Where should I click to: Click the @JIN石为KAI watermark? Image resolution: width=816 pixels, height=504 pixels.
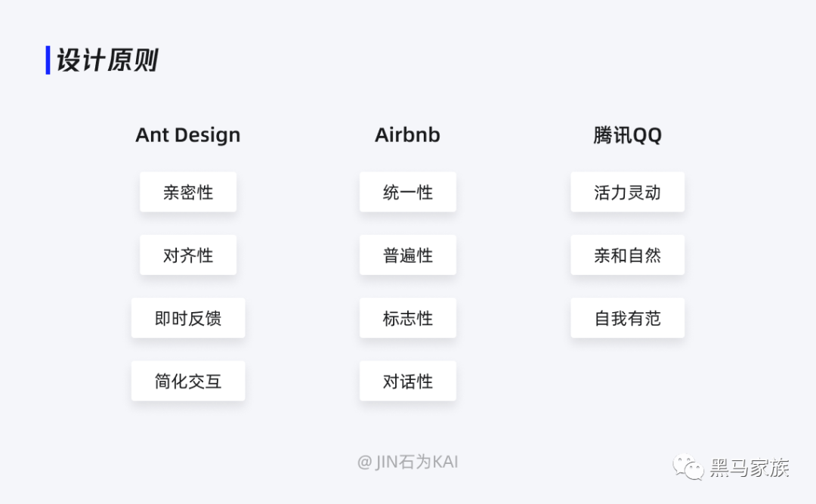pos(407,462)
